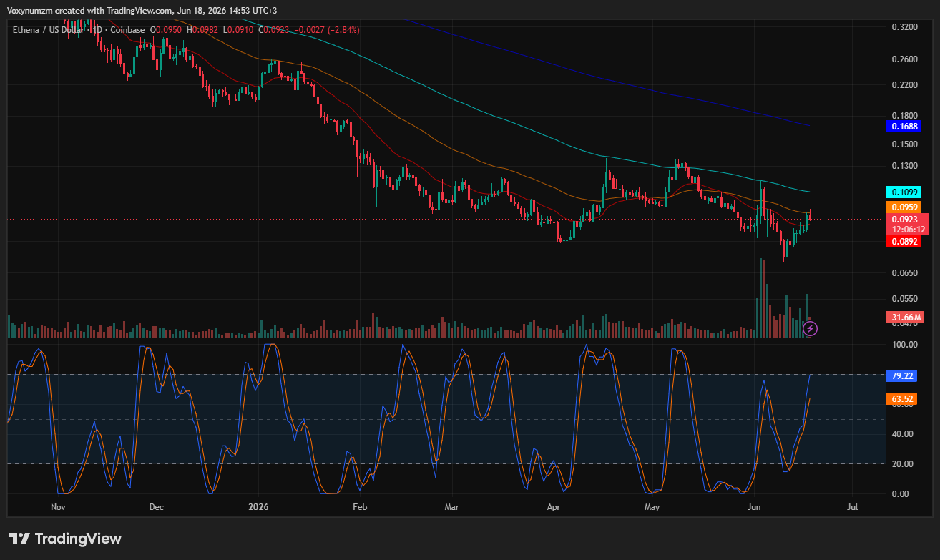This screenshot has width=940, height=560.
Task: Click the May date on time axis
Action: [x=652, y=506]
